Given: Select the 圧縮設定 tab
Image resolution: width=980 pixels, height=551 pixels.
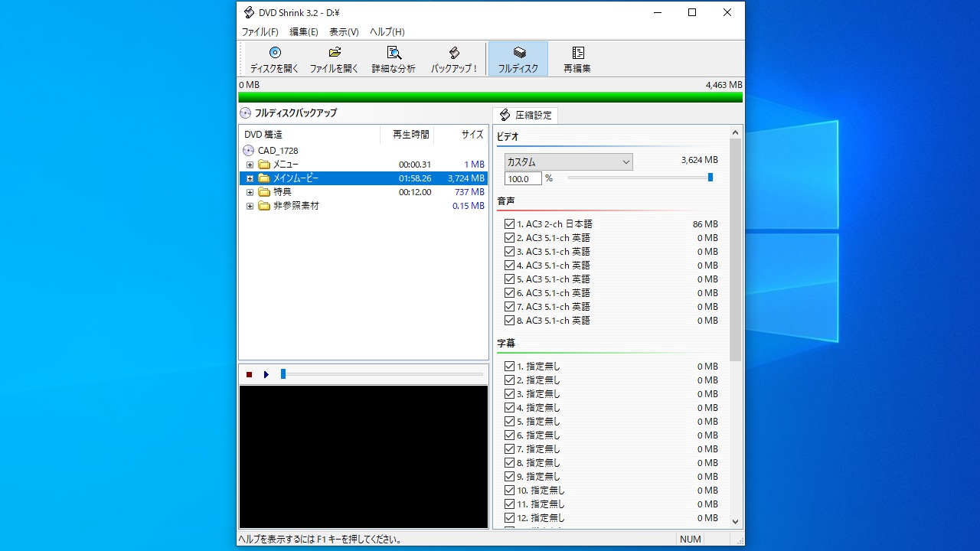Looking at the screenshot, I should pyautogui.click(x=525, y=115).
